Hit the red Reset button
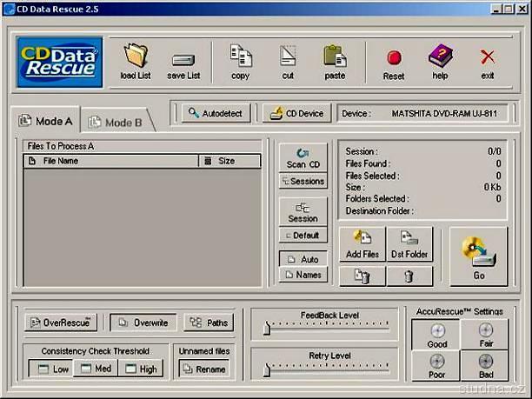532x399 pixels. (x=394, y=60)
